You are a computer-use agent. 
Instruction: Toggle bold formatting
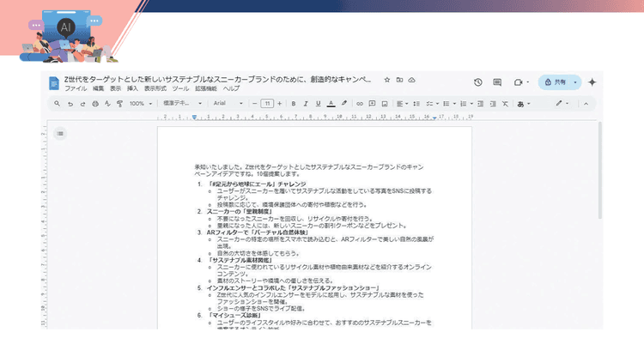[x=294, y=104]
